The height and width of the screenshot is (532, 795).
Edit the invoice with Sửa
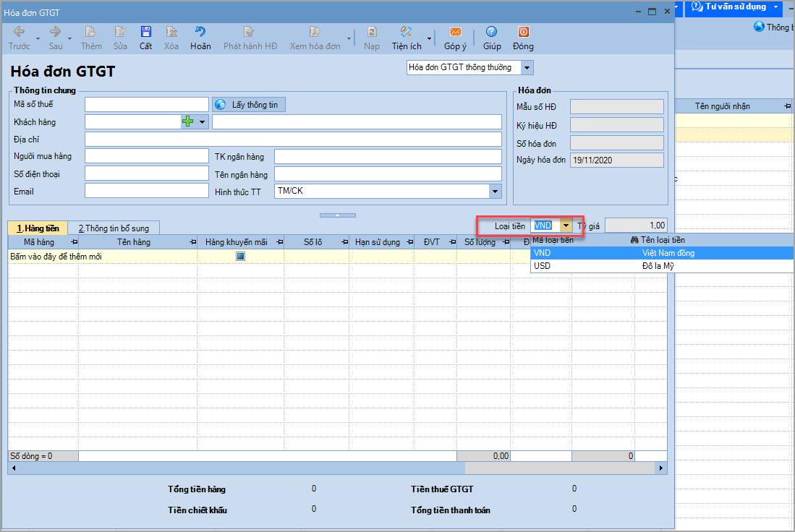click(120, 38)
